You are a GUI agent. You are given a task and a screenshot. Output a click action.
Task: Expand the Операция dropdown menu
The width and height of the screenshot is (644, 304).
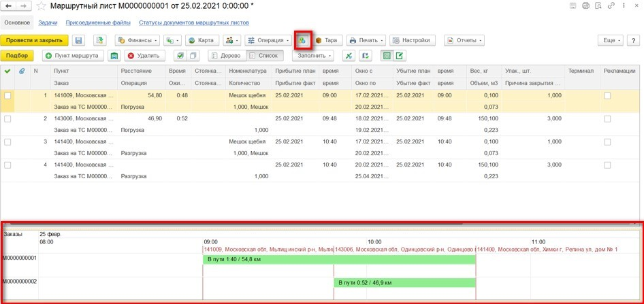268,41
